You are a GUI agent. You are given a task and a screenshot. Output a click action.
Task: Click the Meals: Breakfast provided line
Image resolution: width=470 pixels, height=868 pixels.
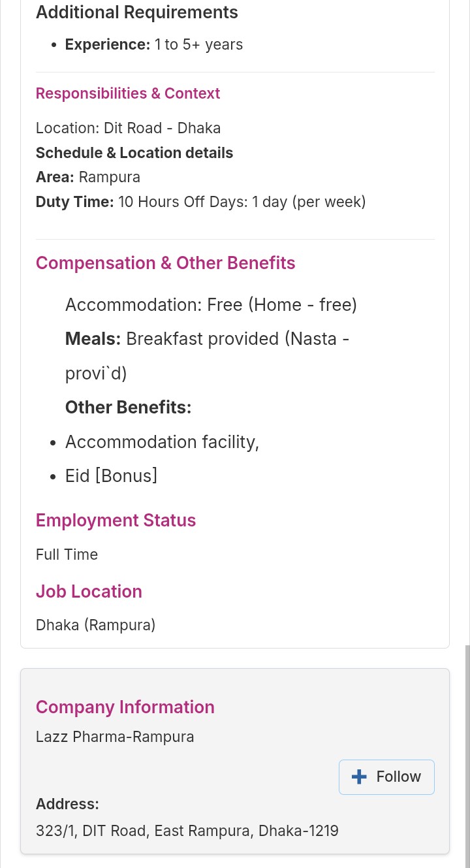206,339
